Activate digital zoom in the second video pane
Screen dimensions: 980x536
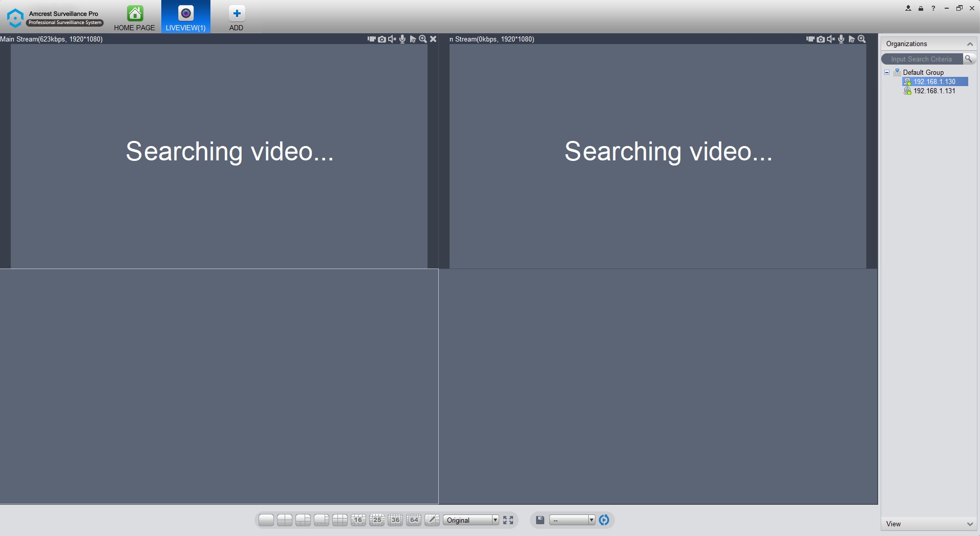pos(862,39)
